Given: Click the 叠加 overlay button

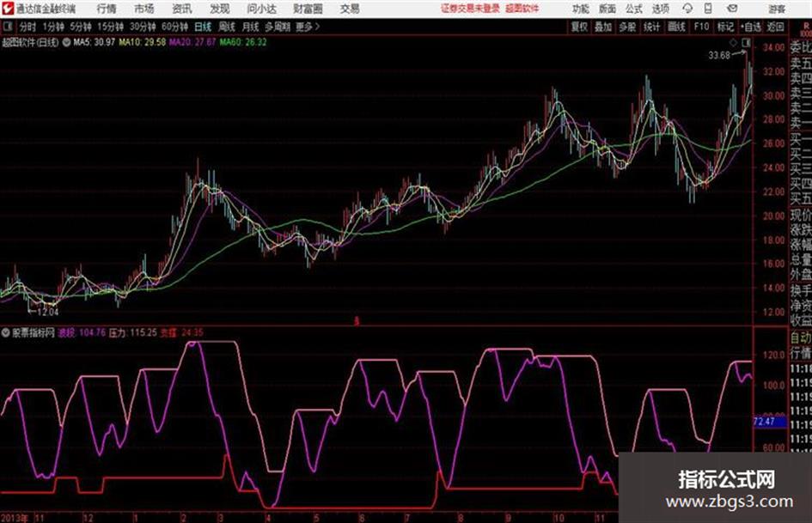Looking at the screenshot, I should (x=603, y=27).
